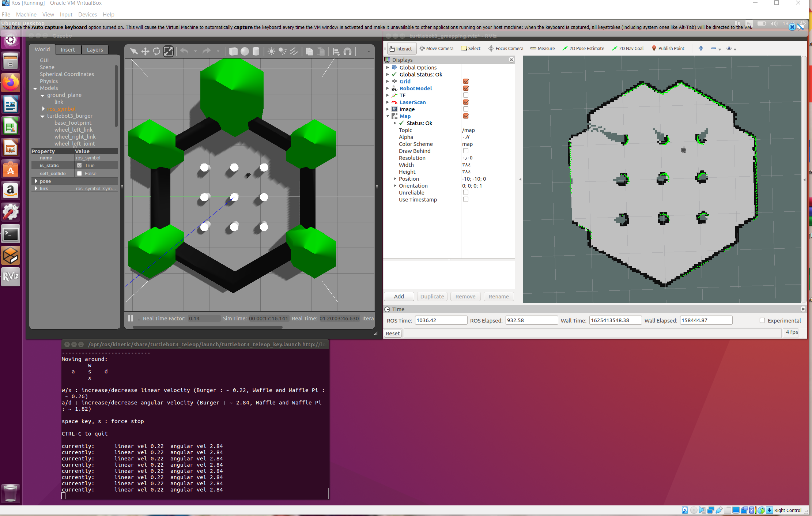Select the Rotate tool in Gazebo toolbar
The height and width of the screenshot is (516, 812).
156,51
